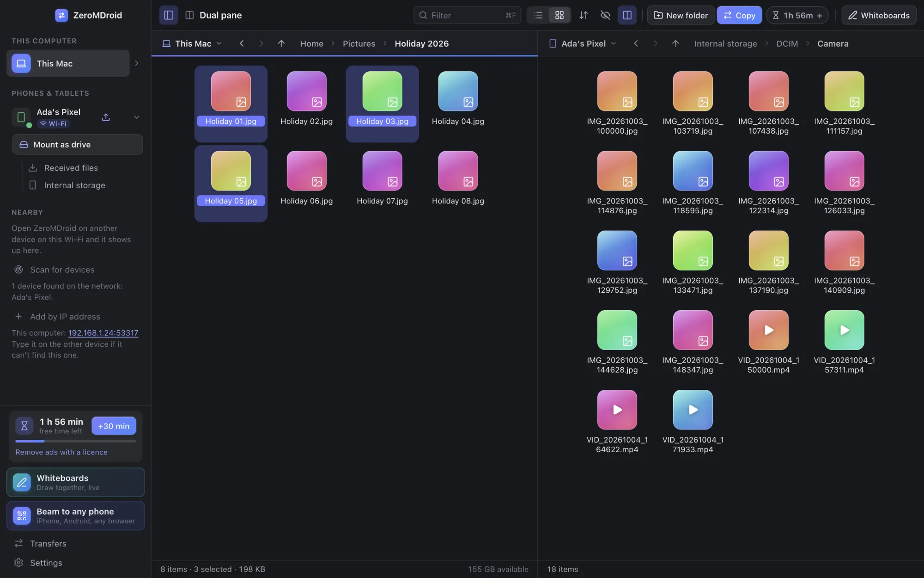This screenshot has width=924, height=578.
Task: Add a device by IP address
Action: [x=65, y=317]
